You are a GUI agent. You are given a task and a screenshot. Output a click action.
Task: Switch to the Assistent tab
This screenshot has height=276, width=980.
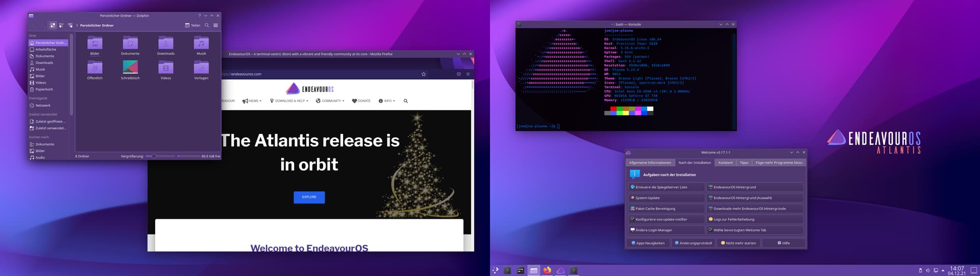725,163
